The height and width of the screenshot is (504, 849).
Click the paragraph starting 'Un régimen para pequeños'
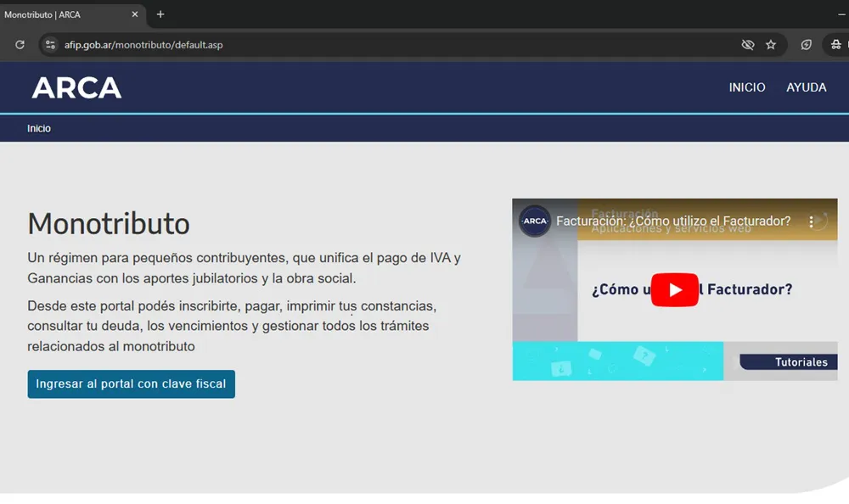[x=245, y=268]
